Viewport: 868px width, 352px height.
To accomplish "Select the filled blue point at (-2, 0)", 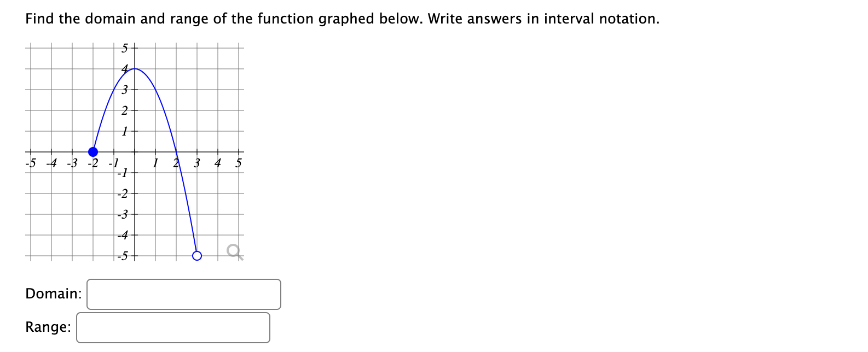I will click(x=93, y=152).
